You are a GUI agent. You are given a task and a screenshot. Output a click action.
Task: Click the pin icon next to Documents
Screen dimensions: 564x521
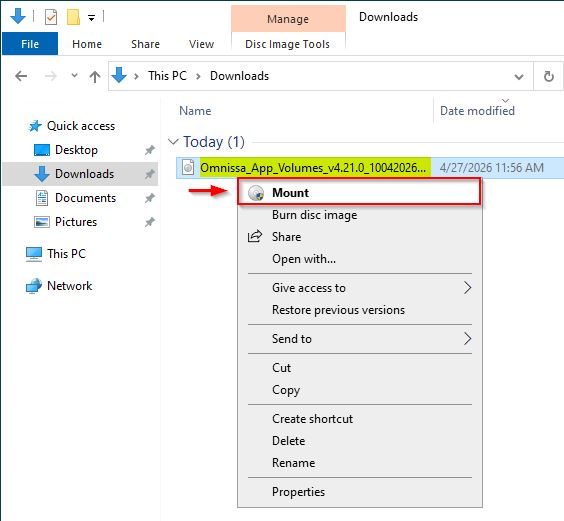click(150, 198)
